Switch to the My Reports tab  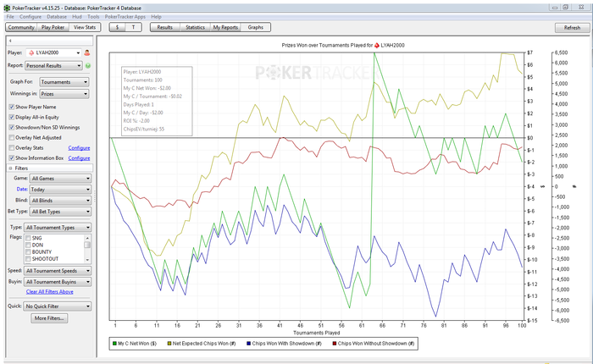225,28
